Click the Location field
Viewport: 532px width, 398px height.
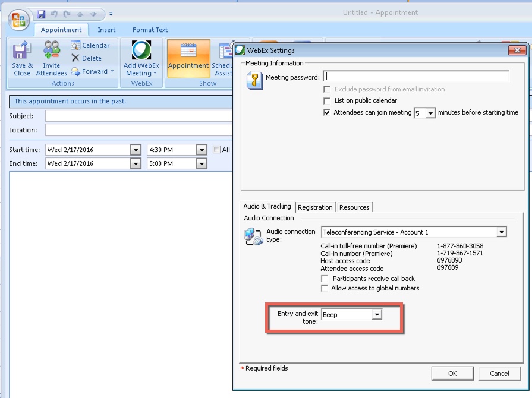tap(139, 130)
